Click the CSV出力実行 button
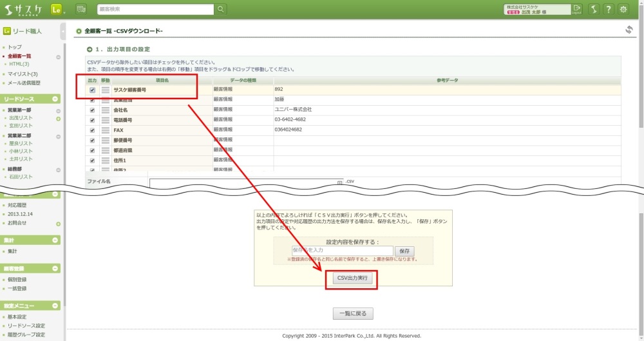 352,278
